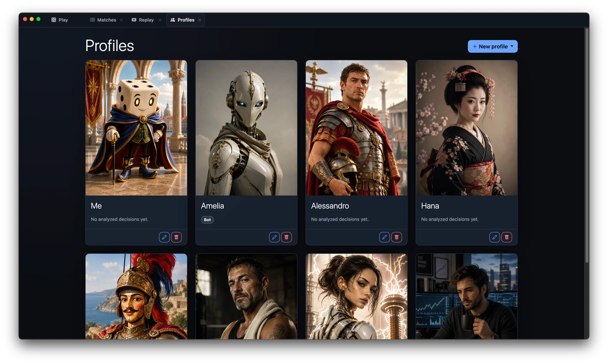
Task: Switch to the Matches tab
Action: [x=106, y=20]
